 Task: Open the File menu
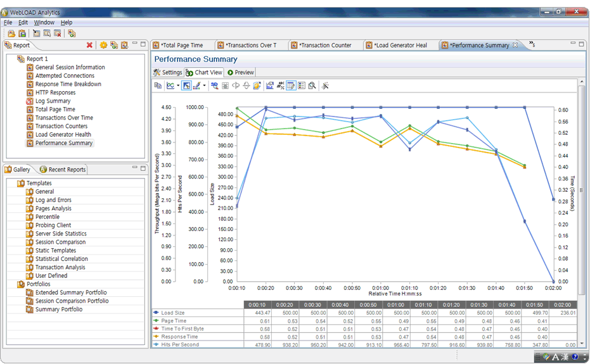pos(8,23)
